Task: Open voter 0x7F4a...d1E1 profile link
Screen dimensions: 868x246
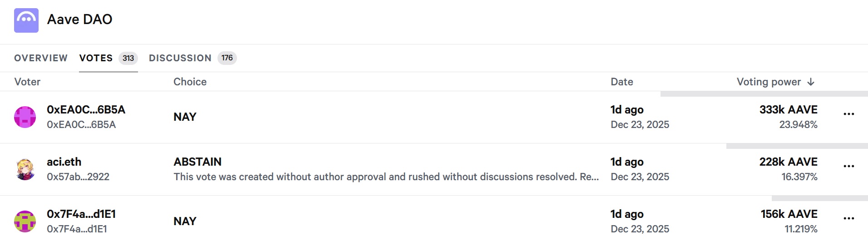Action: 81,214
